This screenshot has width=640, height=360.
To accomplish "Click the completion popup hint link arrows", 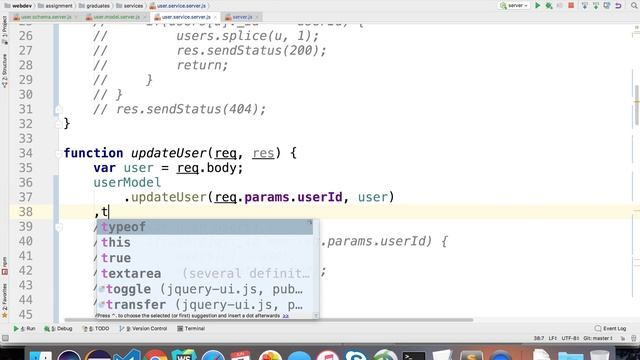I will (x=286, y=316).
